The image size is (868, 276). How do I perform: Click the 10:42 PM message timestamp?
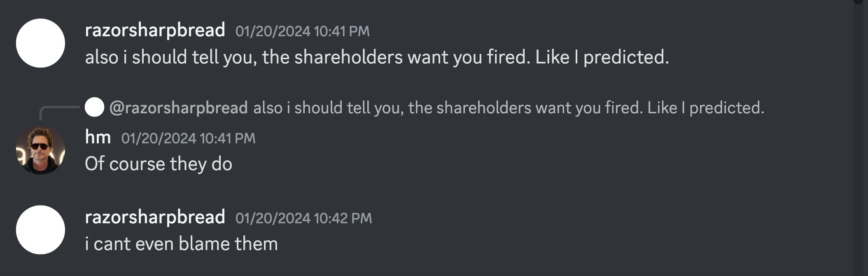pos(303,218)
